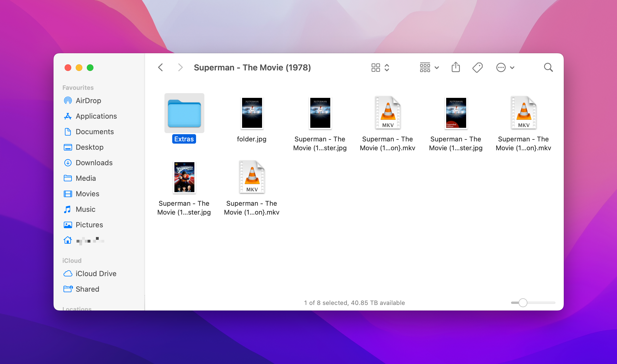Adjust the icon size slider
Viewport: 617px width, 364px height.
tap(523, 303)
